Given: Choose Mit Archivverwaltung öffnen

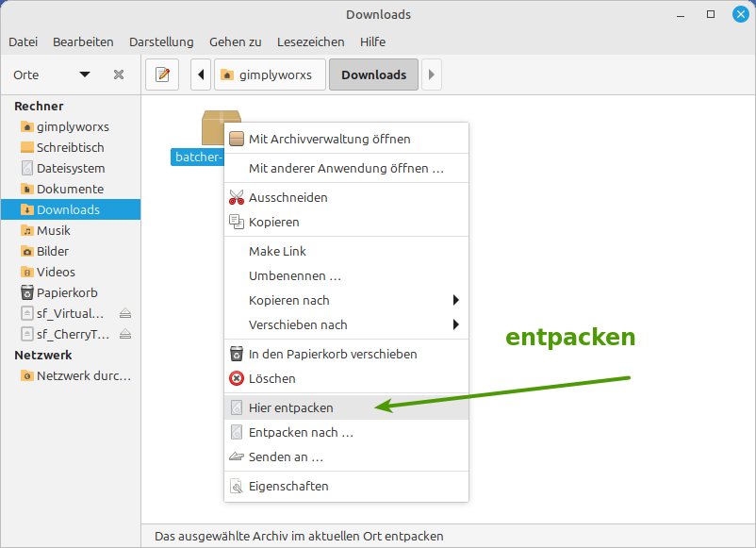Looking at the screenshot, I should (x=346, y=139).
